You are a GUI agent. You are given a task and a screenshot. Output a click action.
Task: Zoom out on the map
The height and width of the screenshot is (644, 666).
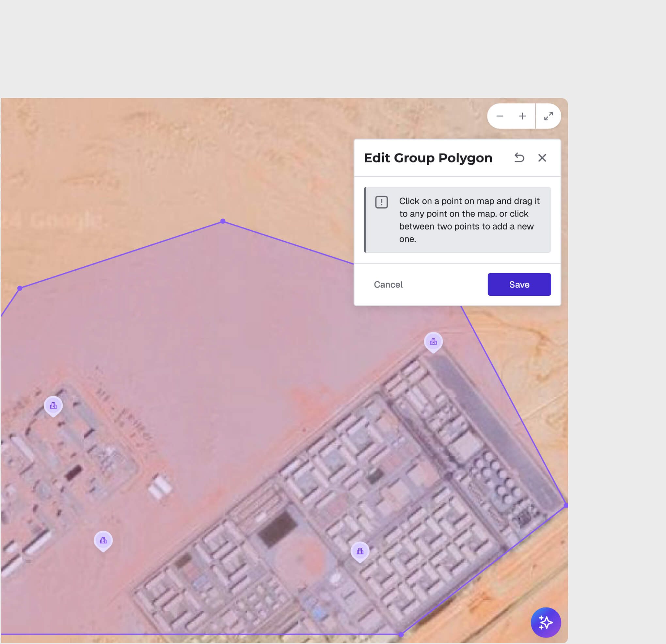point(499,116)
